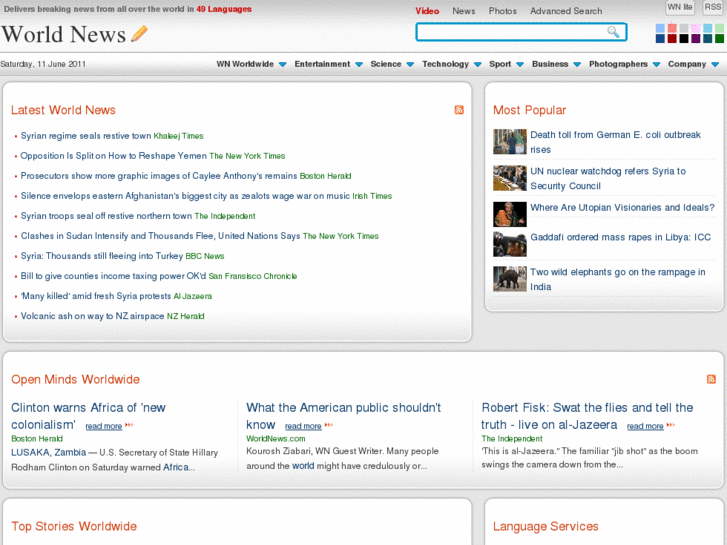Open thumbnail for German E. coli outbreak story
This screenshot has width=727, height=545.
click(509, 141)
